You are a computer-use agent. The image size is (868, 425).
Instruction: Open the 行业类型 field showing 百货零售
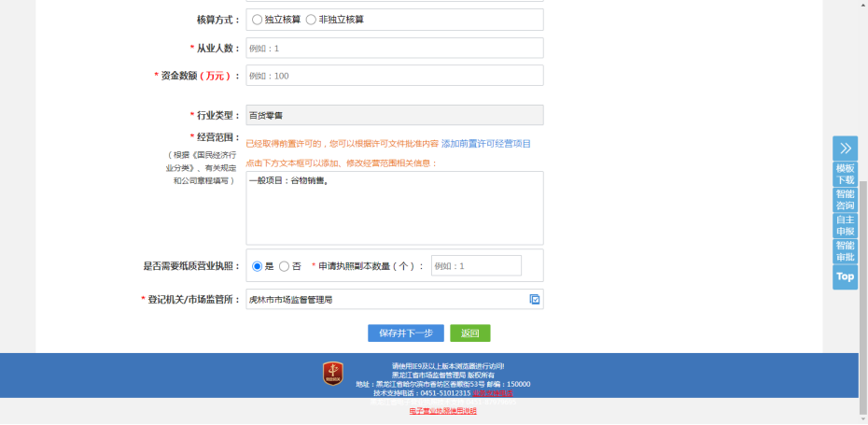tap(395, 115)
